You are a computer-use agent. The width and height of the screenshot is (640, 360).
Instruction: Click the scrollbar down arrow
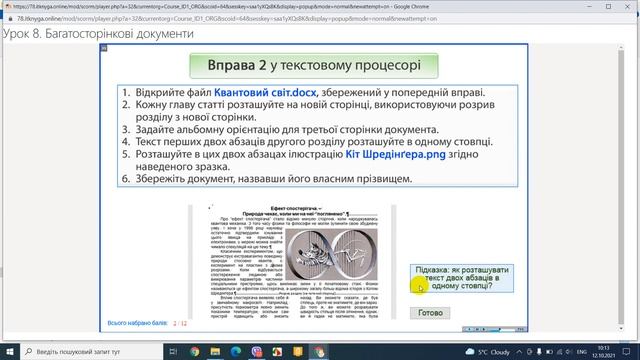tap(621, 328)
